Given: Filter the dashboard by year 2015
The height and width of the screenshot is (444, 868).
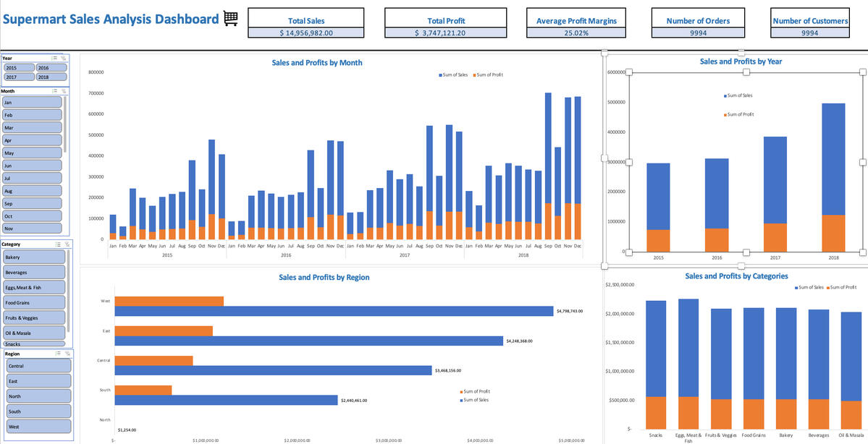Looking at the screenshot, I should point(19,67).
